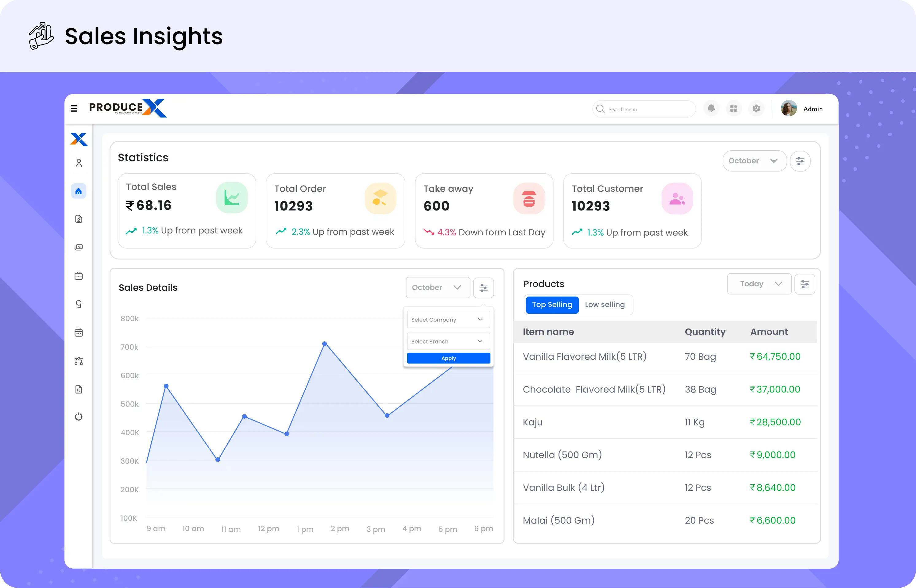Open the sidebar award badge icon
Viewport: 916px width, 588px height.
(x=79, y=304)
